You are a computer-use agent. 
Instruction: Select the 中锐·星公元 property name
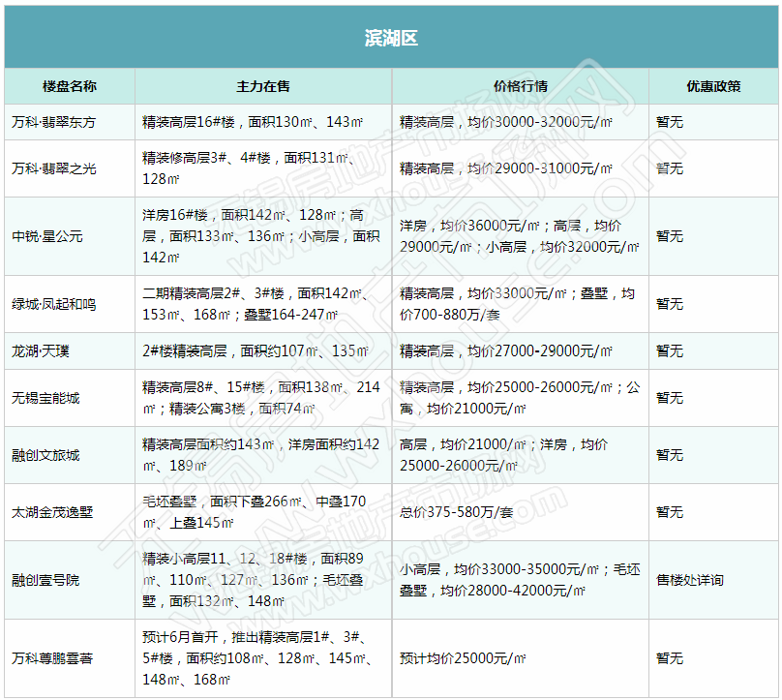[46, 236]
